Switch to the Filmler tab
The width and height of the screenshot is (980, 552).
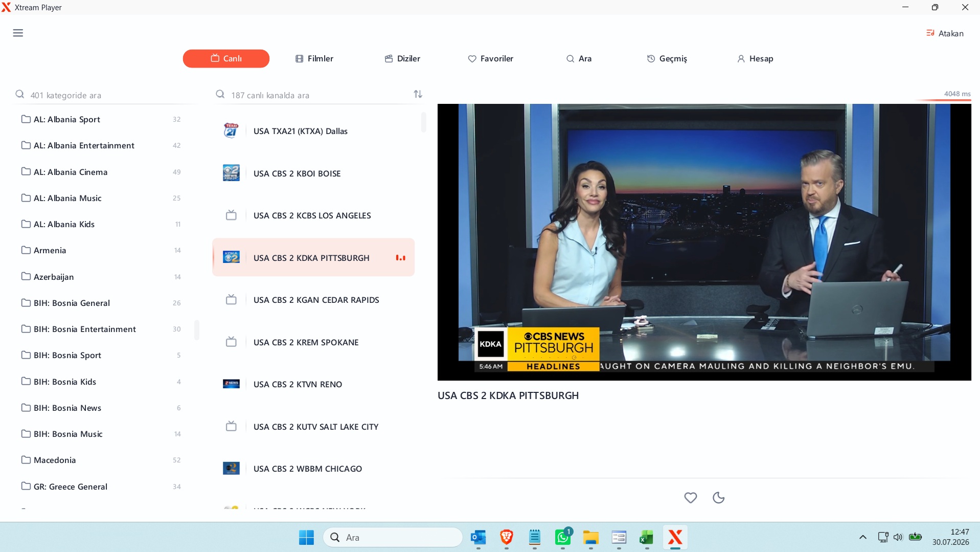tap(314, 59)
